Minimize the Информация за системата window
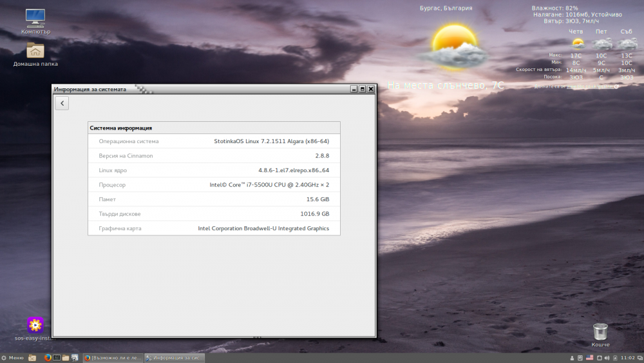 354,89
